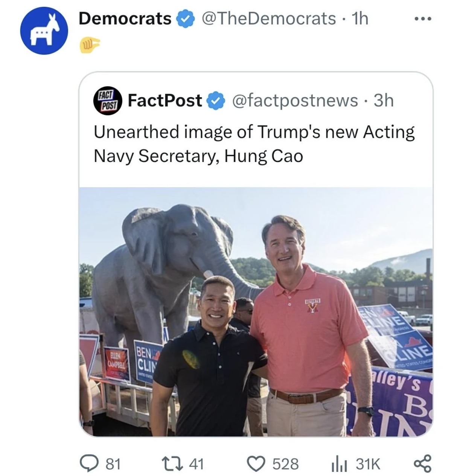Visit the @factpostnews handle
454x476 pixels.
296,101
